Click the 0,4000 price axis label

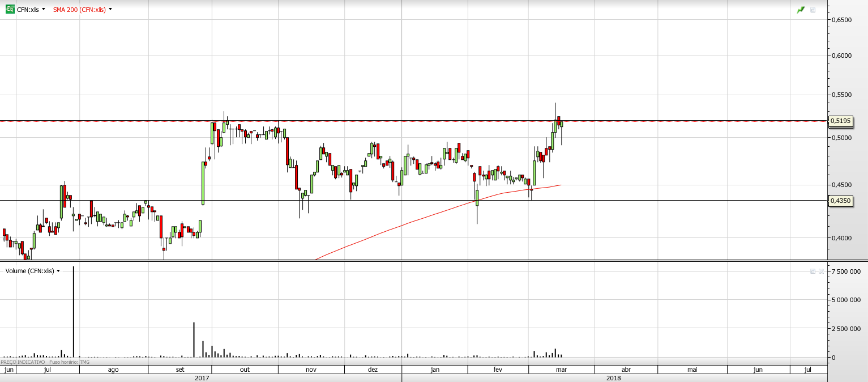pyautogui.click(x=841, y=238)
